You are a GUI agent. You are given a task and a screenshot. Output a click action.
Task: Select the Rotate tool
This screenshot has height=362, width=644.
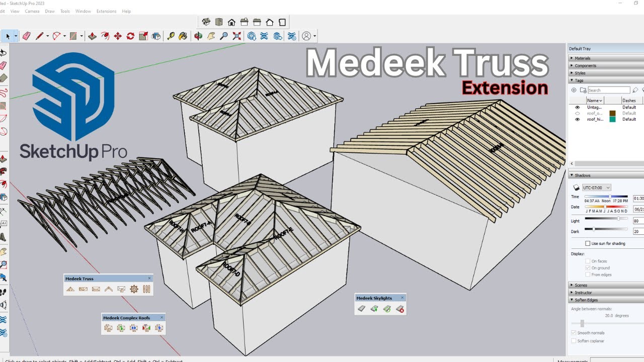coord(130,36)
